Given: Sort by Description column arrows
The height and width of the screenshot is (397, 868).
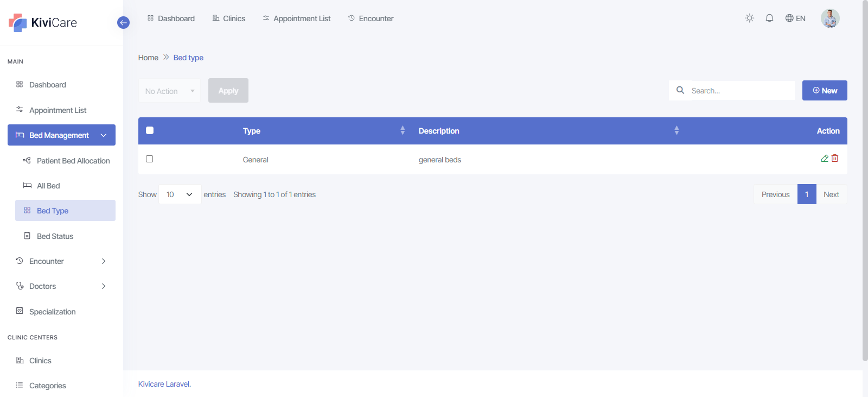Looking at the screenshot, I should (676, 130).
